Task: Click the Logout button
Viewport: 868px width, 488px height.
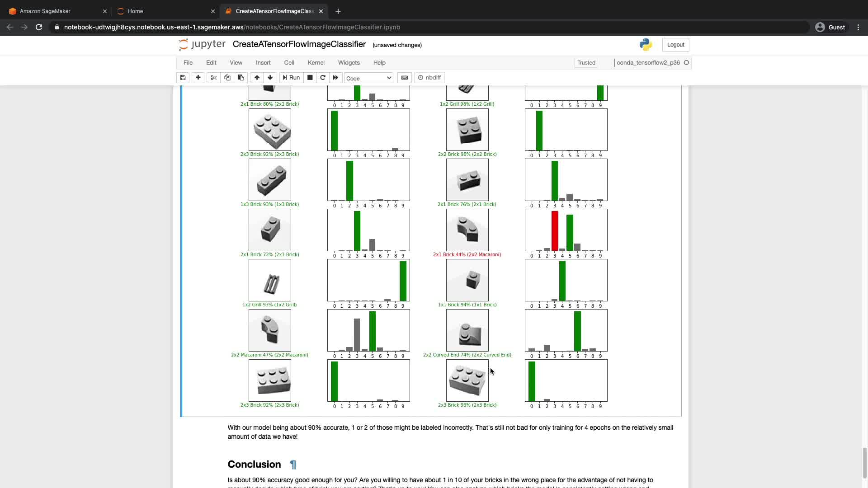Action: (x=675, y=45)
